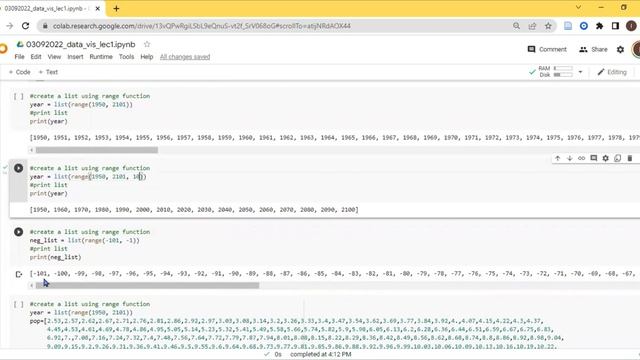Open the Tools menu
Viewport: 640px width, 360px height.
tap(127, 57)
